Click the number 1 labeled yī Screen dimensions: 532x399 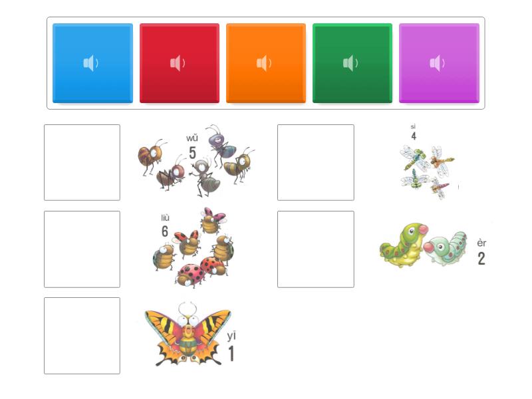(x=231, y=354)
